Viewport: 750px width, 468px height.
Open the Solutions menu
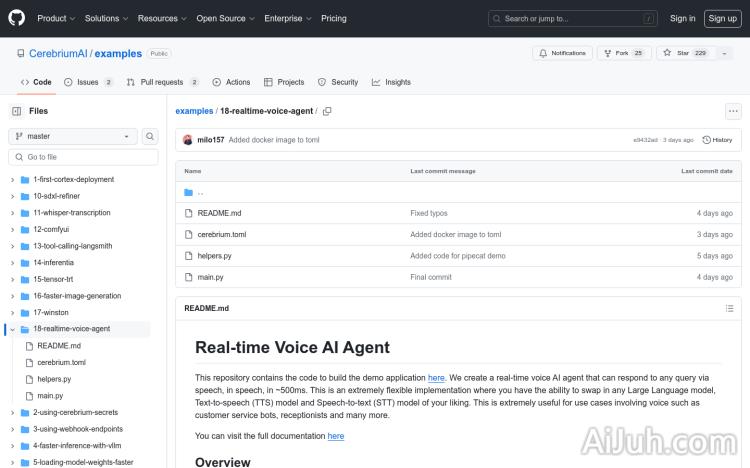click(106, 18)
